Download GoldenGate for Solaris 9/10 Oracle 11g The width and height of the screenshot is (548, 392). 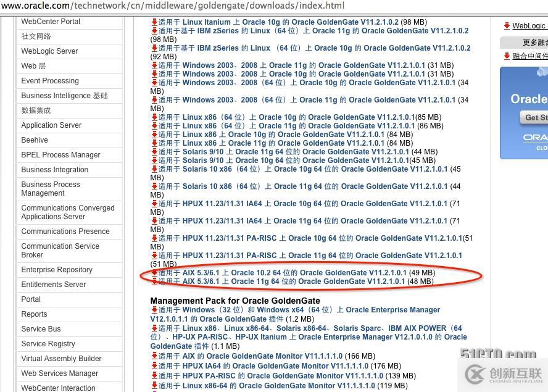pyautogui.click(x=284, y=152)
